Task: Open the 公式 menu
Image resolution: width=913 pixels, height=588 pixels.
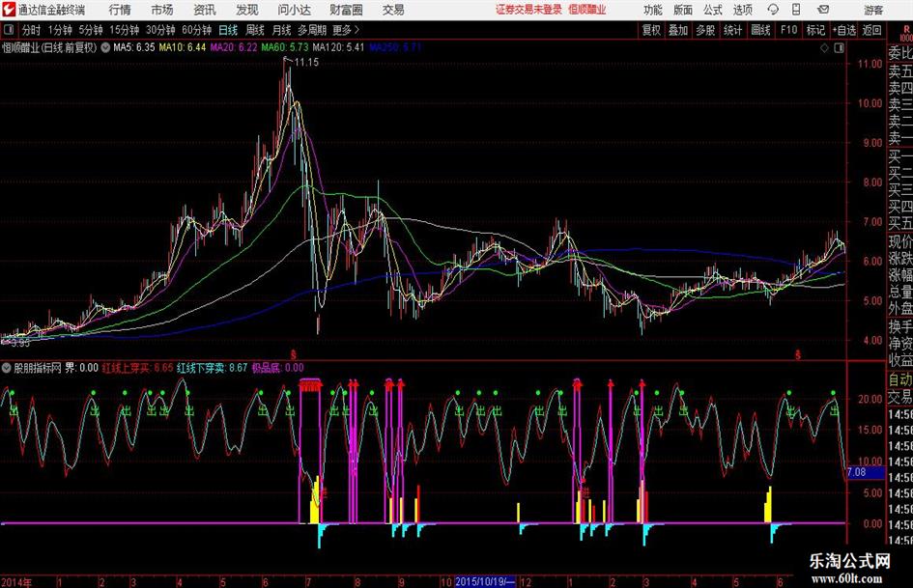Action: [x=713, y=10]
